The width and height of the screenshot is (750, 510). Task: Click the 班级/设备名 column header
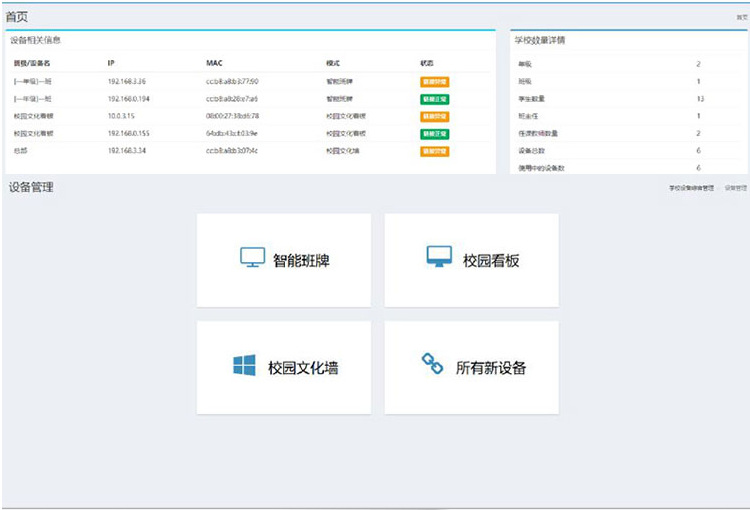pos(32,63)
